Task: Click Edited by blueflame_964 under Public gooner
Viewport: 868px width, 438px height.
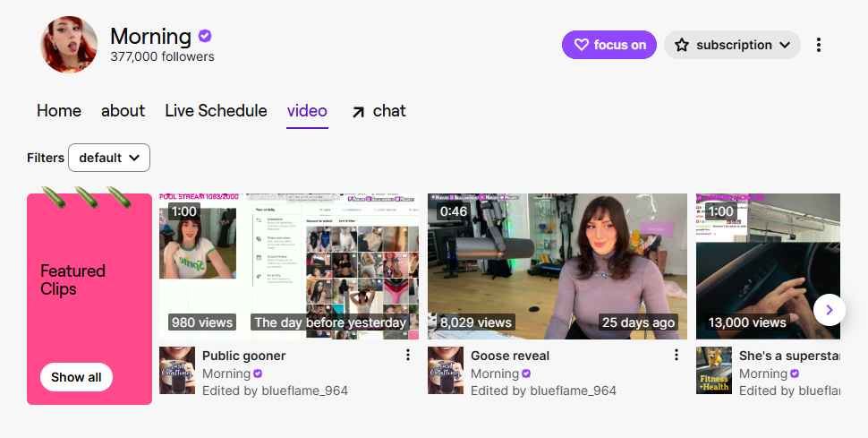Action: coord(275,391)
